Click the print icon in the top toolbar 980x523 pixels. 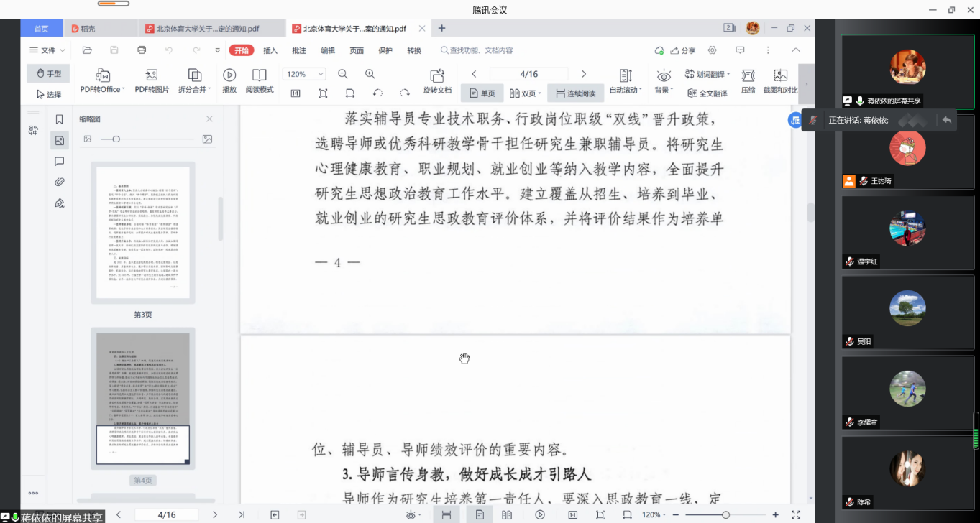(142, 50)
